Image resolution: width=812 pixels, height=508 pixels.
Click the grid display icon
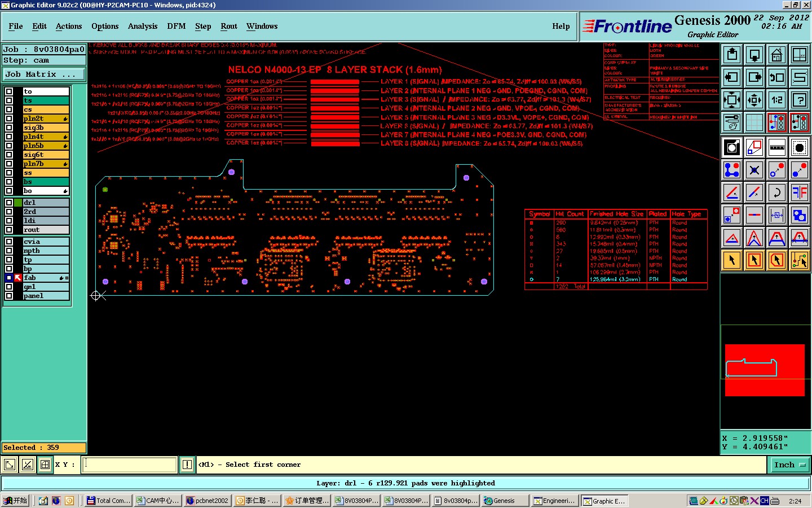(754, 122)
